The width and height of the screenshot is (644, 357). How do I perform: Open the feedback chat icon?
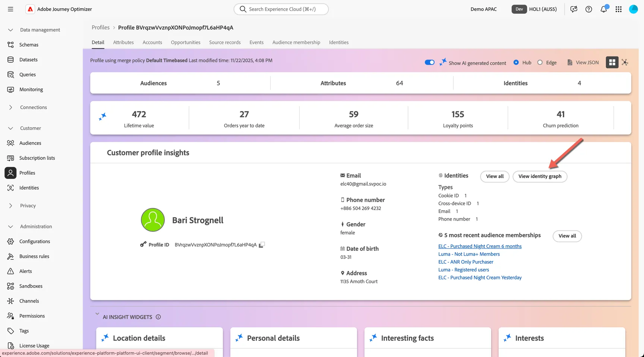[574, 9]
